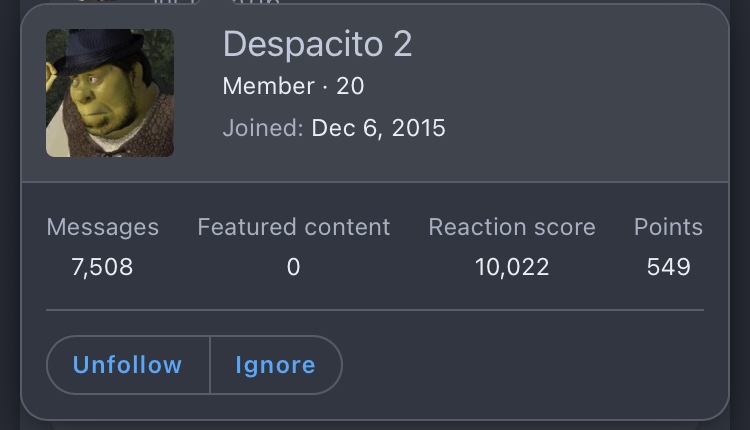Open the Shrek-in-fedora avatar image

[x=110, y=93]
